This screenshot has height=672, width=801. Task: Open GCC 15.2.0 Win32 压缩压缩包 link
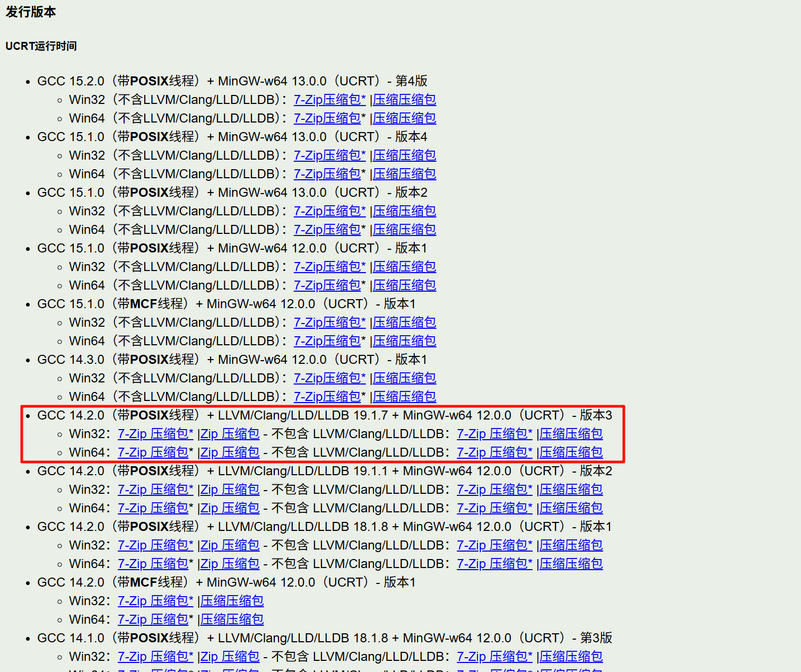[x=404, y=100]
